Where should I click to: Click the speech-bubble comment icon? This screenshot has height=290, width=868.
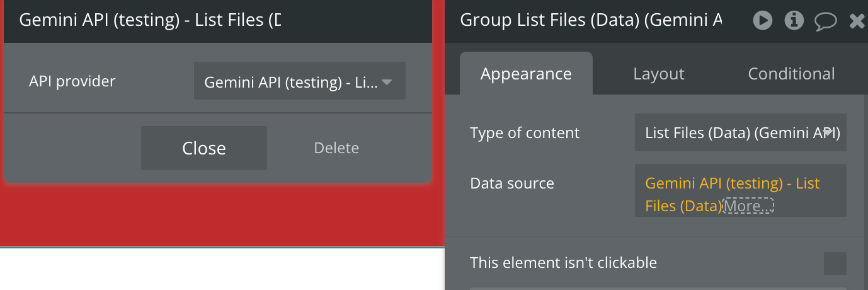(825, 21)
